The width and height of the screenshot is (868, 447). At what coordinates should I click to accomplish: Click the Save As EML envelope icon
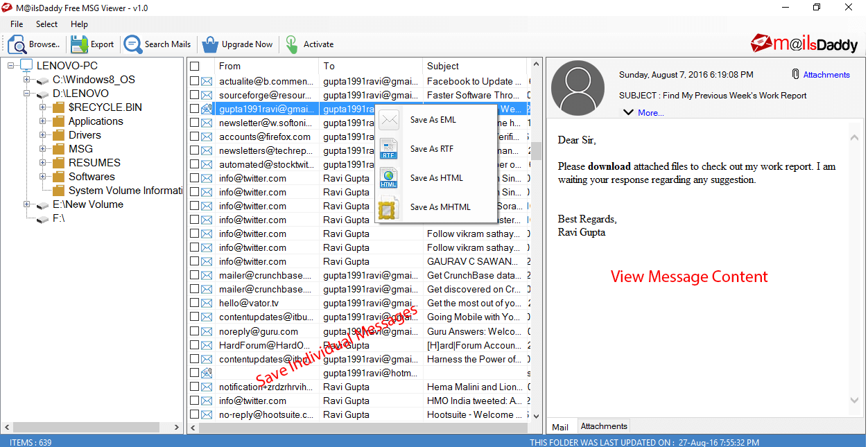coord(390,120)
